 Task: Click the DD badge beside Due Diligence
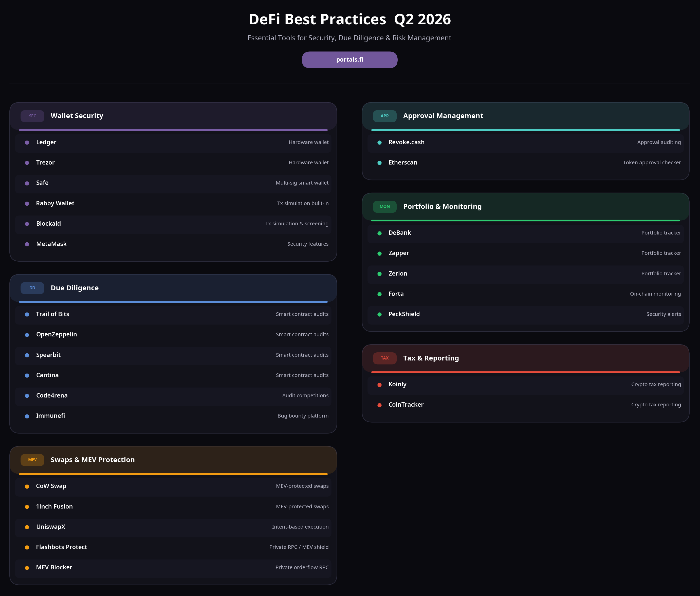coord(32,288)
